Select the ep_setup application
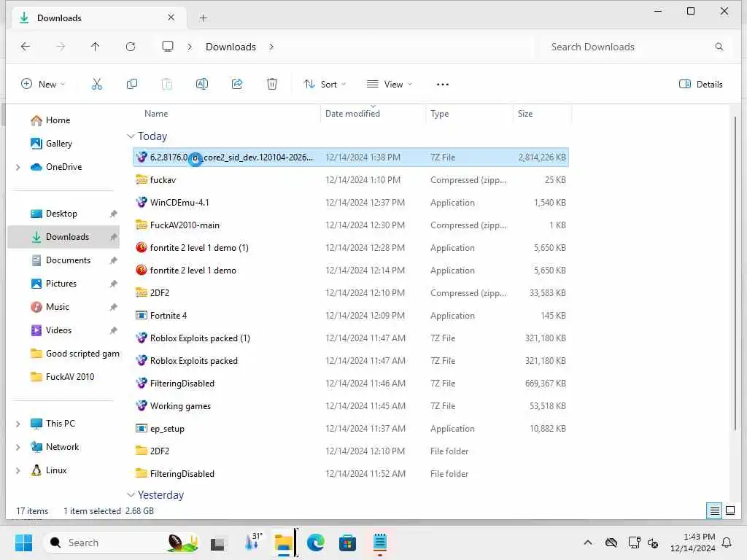The image size is (747, 560). click(351, 429)
